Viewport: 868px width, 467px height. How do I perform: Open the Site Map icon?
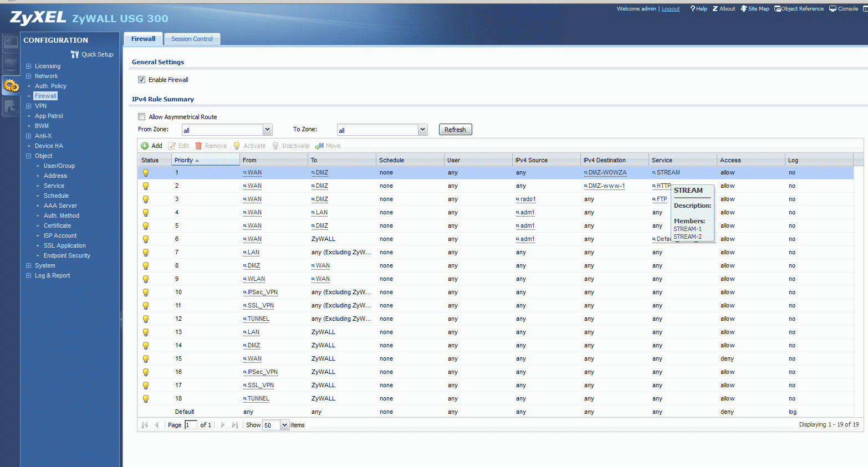coord(744,8)
